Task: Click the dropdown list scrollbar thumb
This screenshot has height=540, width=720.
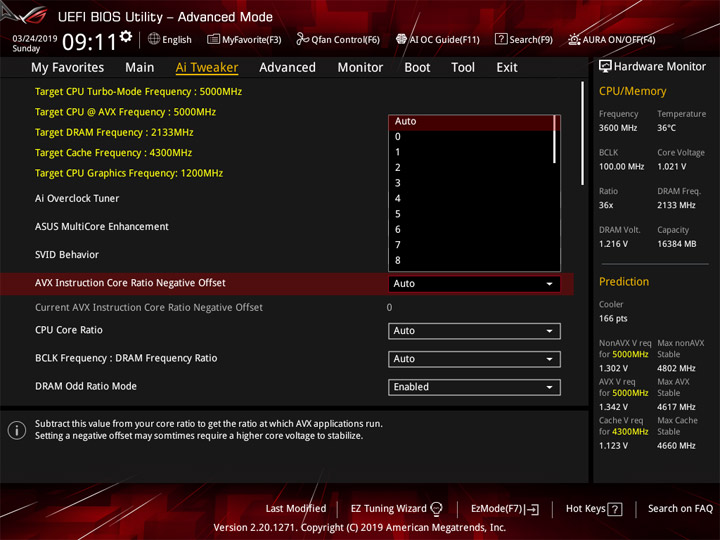Action: [x=555, y=139]
